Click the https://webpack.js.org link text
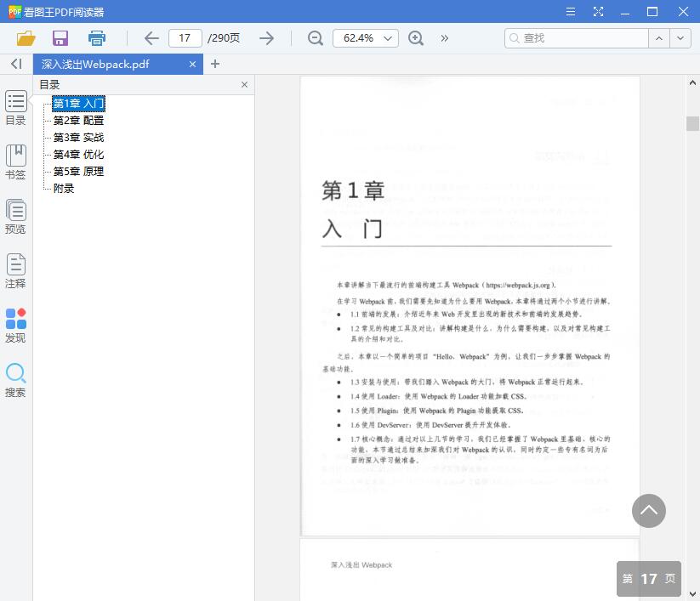 point(517,285)
